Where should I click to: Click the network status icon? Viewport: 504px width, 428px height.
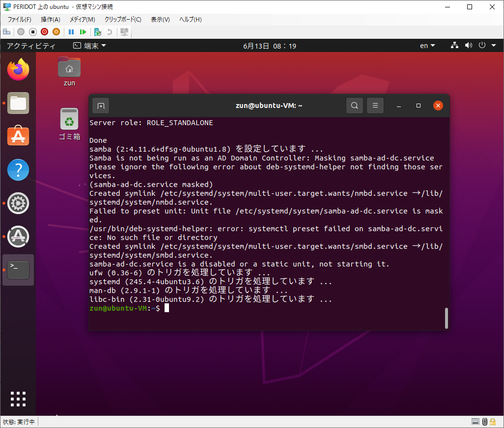pyautogui.click(x=454, y=46)
